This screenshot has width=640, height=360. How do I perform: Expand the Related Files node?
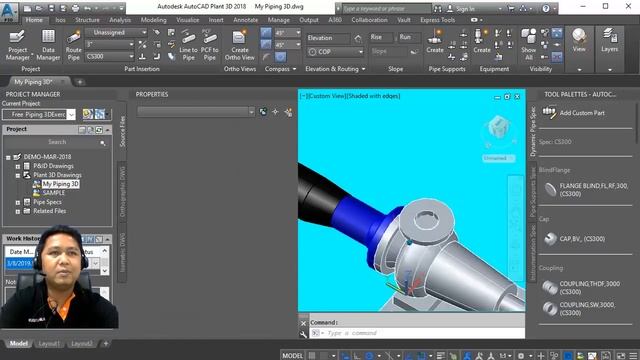[x=18, y=211]
